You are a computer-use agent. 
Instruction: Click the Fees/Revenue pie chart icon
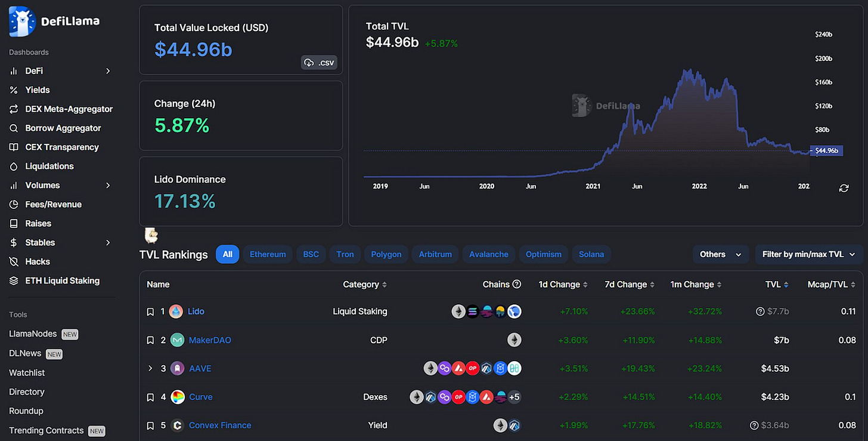pos(14,205)
